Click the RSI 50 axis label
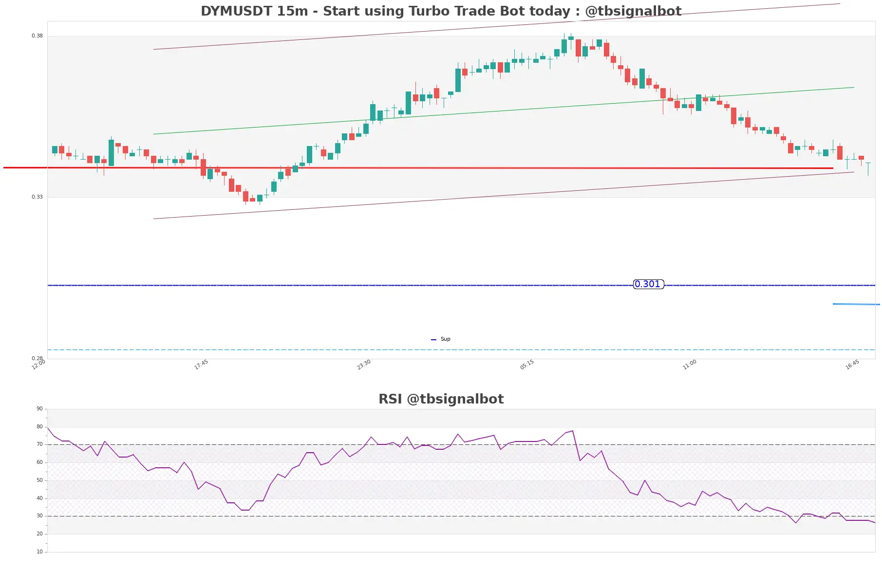Image resolution: width=882 pixels, height=588 pixels. 39,480
